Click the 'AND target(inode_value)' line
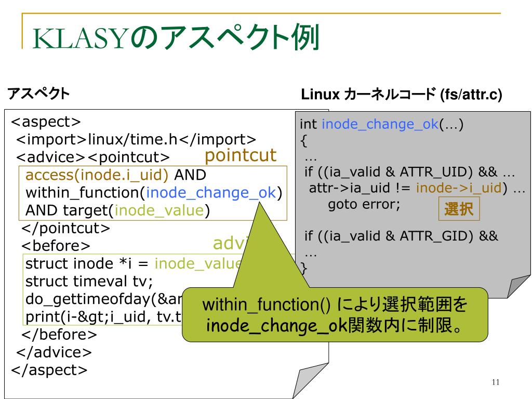Viewport: 532px width, 399px height. point(118,210)
